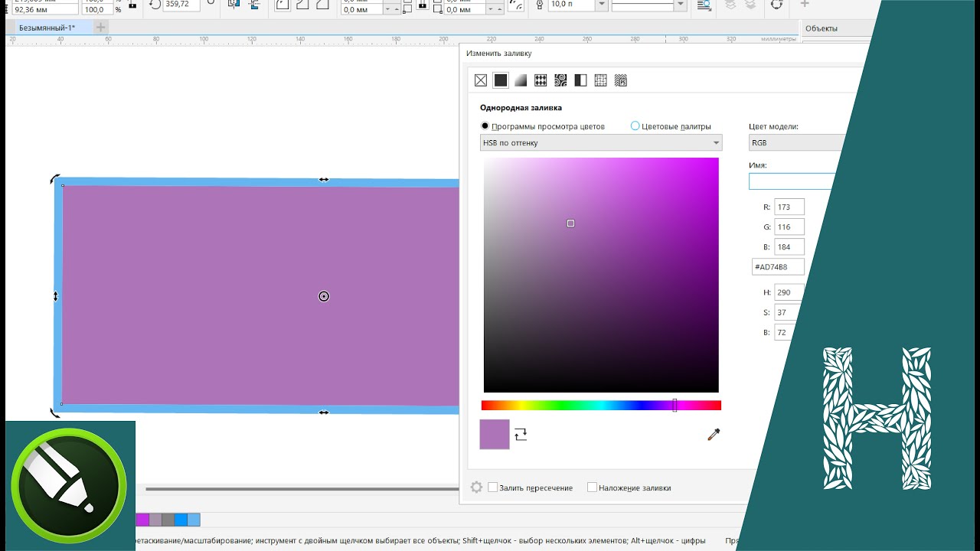Pick the bitmap pattern fill icon
Image resolution: width=980 pixels, height=551 pixels.
[560, 80]
